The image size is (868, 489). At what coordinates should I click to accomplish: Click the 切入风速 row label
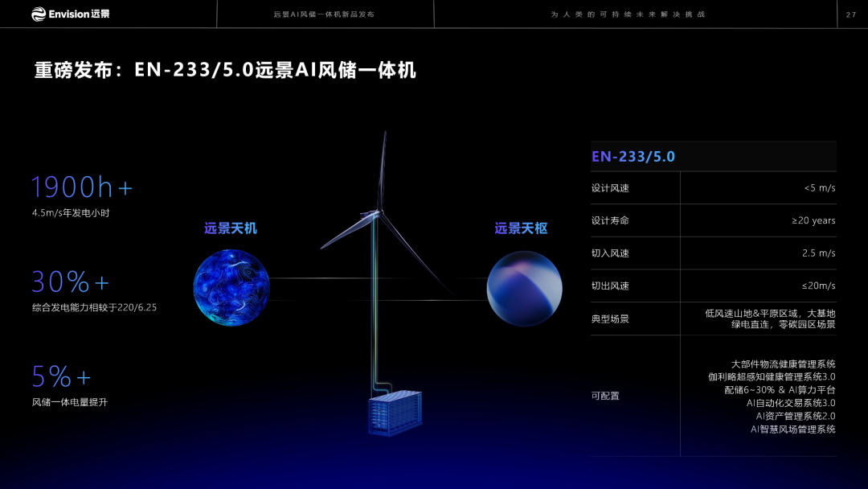(x=610, y=253)
